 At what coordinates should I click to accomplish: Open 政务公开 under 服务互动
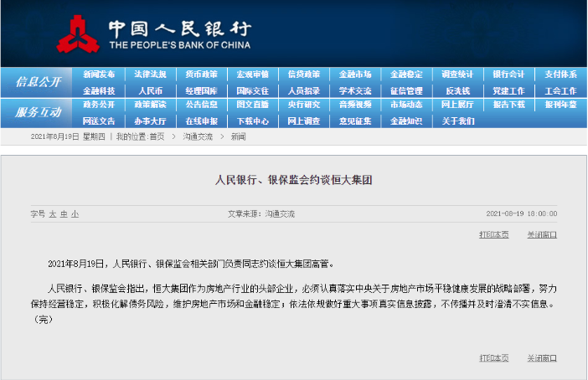point(99,105)
